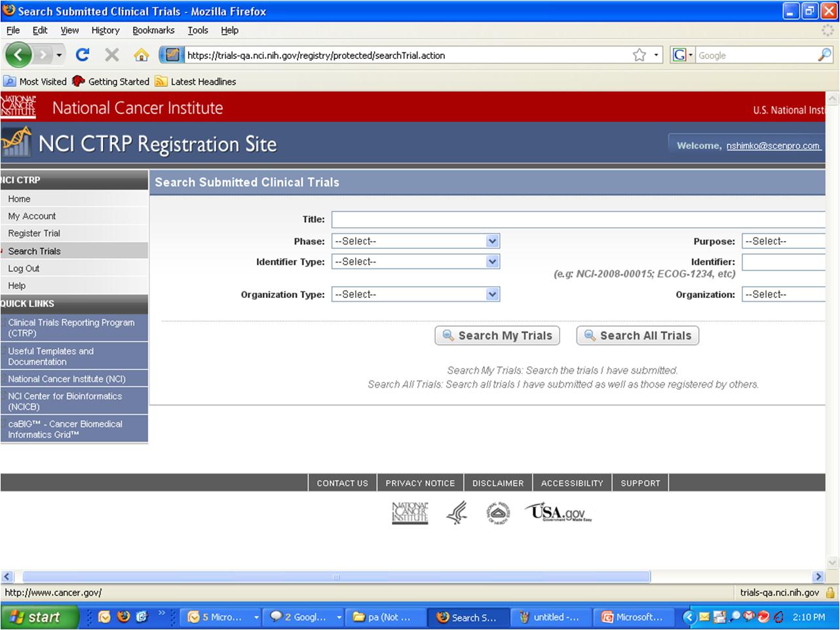Click the Windows Start button
The height and width of the screenshot is (630, 840).
39,617
